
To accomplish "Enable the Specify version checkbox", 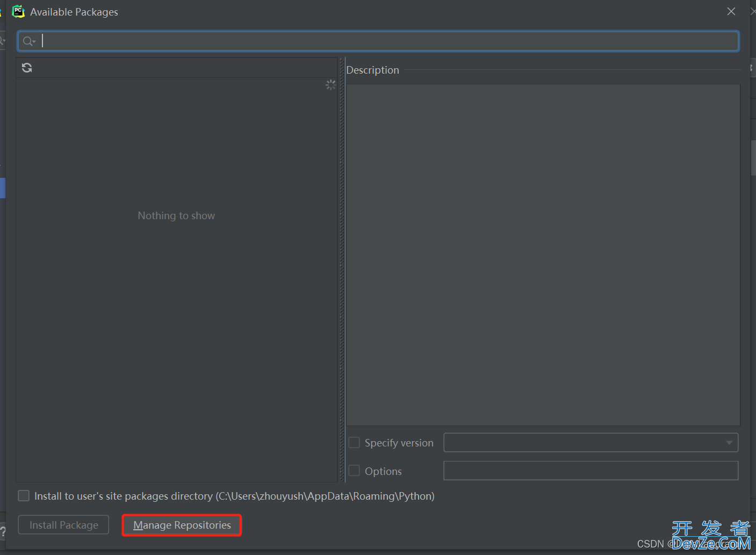I will click(354, 443).
